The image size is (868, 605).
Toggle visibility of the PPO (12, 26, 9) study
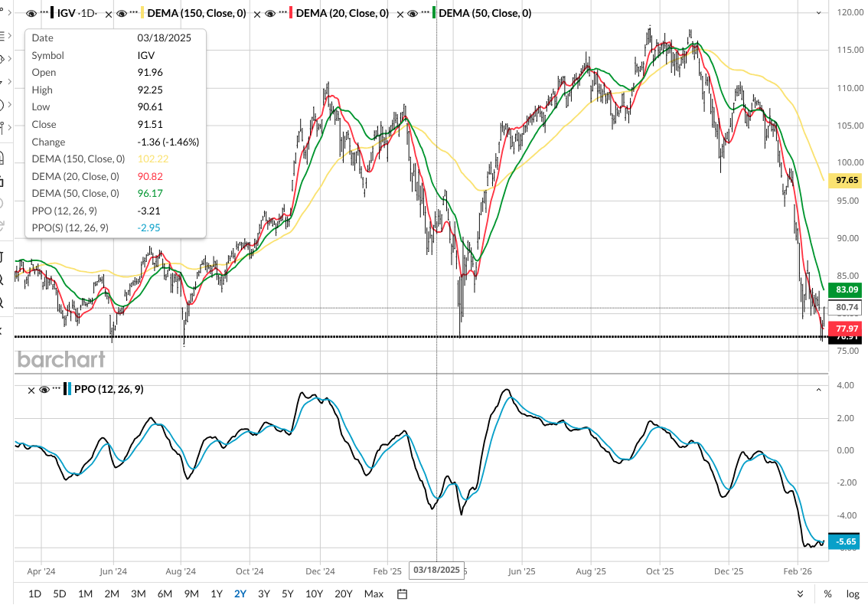(x=45, y=390)
